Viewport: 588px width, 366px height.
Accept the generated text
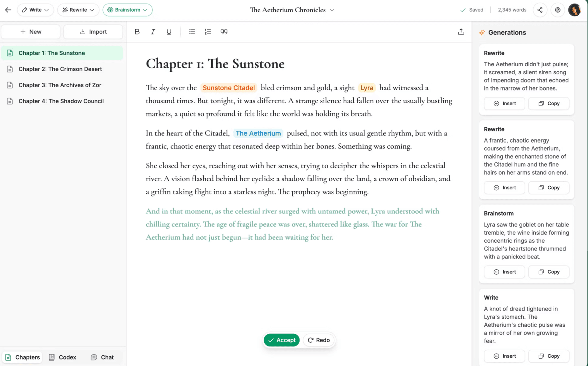(x=281, y=340)
